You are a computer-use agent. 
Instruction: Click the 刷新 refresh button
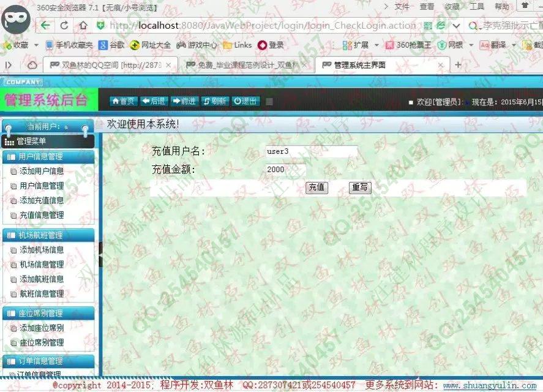[x=214, y=101]
